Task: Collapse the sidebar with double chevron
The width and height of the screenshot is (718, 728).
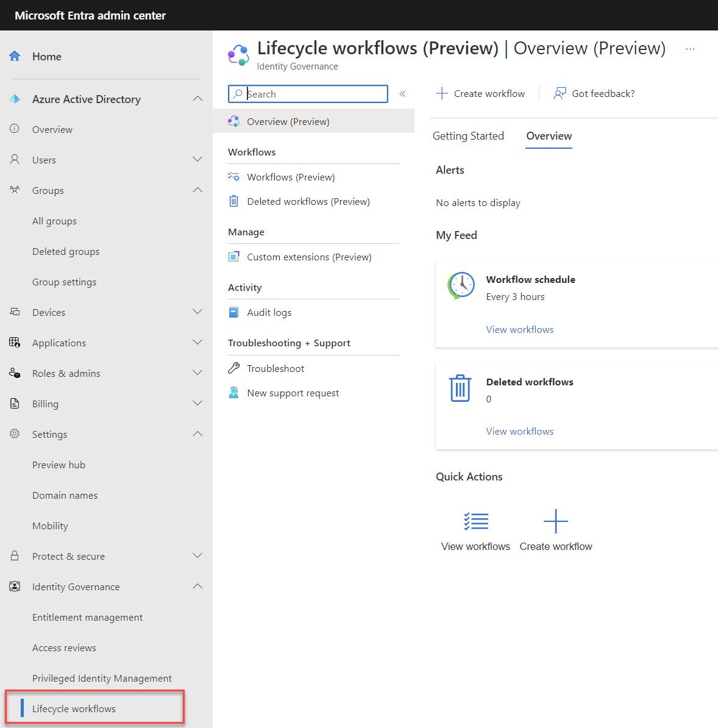Action: point(402,93)
